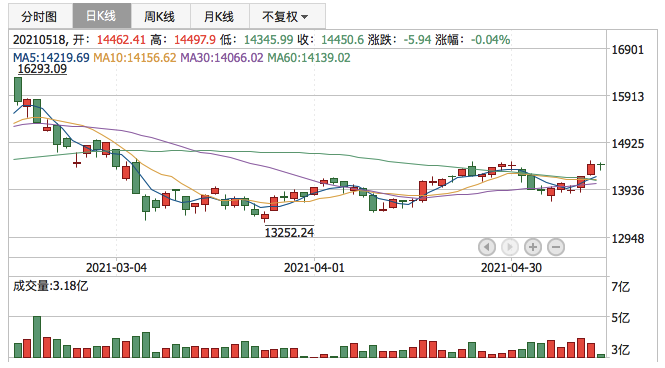
Task: Click the high price value 14497.9
Action: tap(195, 40)
